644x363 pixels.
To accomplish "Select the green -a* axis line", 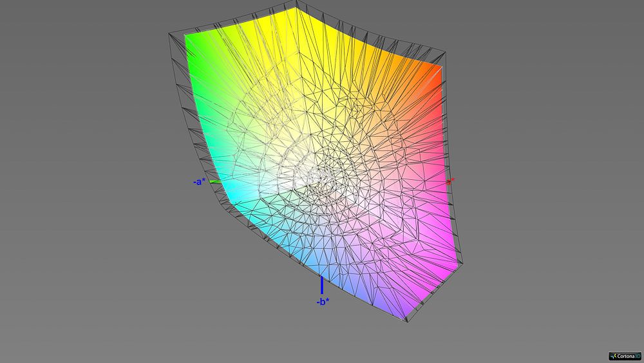I will (x=215, y=182).
